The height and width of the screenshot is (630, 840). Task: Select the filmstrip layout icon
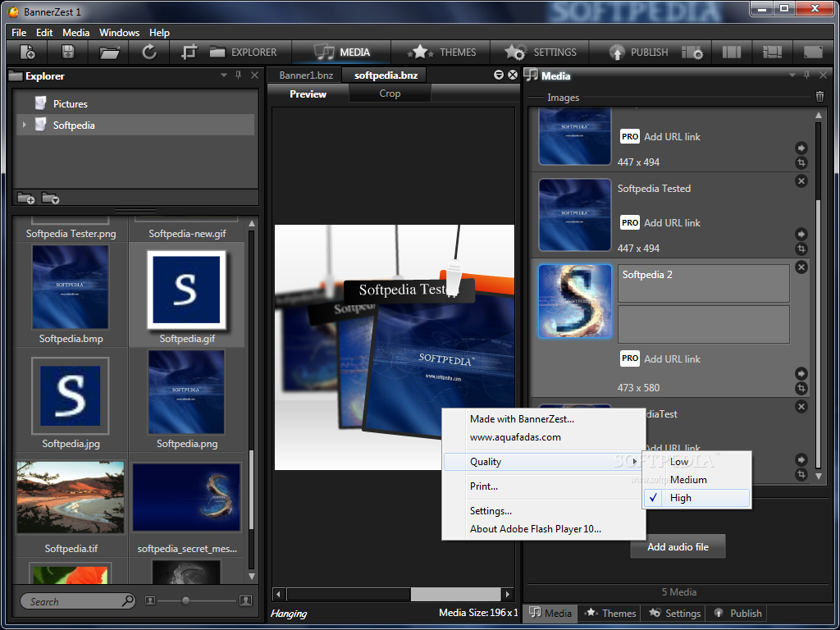point(772,52)
